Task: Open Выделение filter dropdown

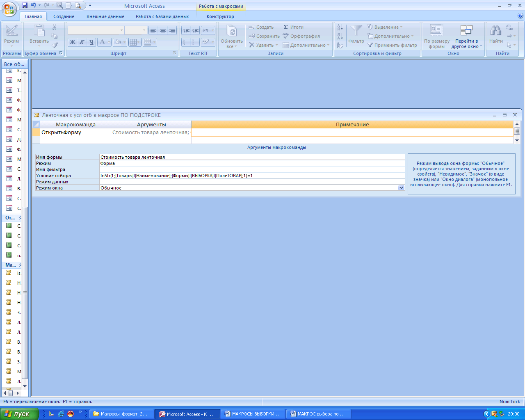Action: tap(385, 27)
